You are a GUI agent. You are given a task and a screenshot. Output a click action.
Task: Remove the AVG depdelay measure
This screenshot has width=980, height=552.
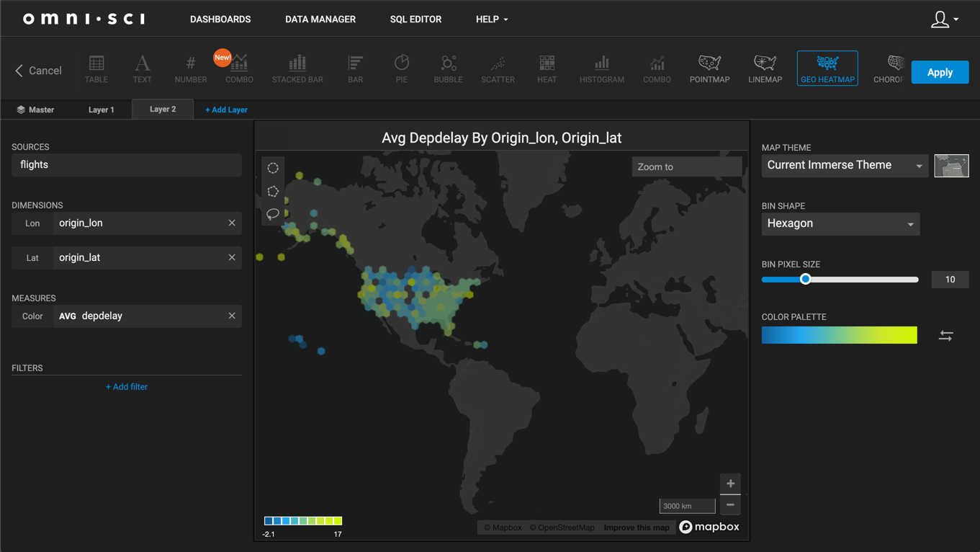[232, 316]
